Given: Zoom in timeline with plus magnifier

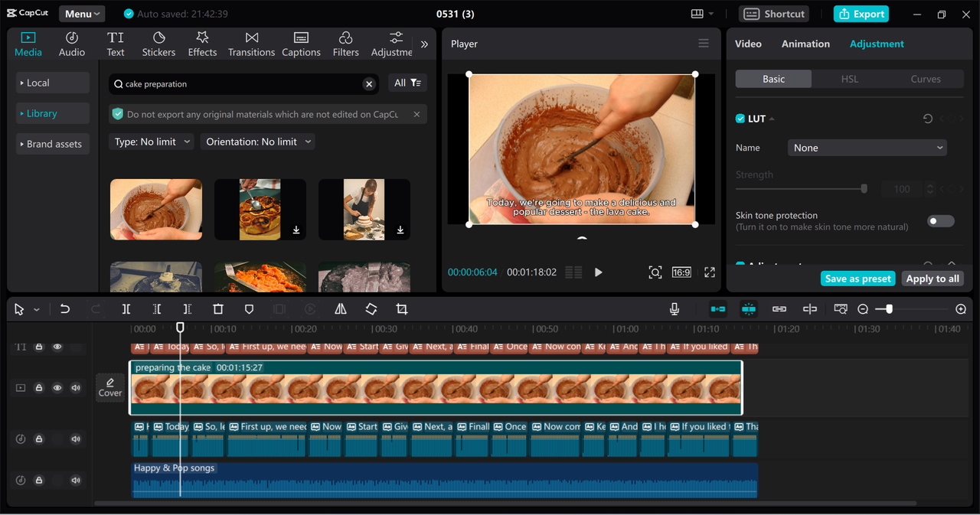Looking at the screenshot, I should [x=961, y=309].
